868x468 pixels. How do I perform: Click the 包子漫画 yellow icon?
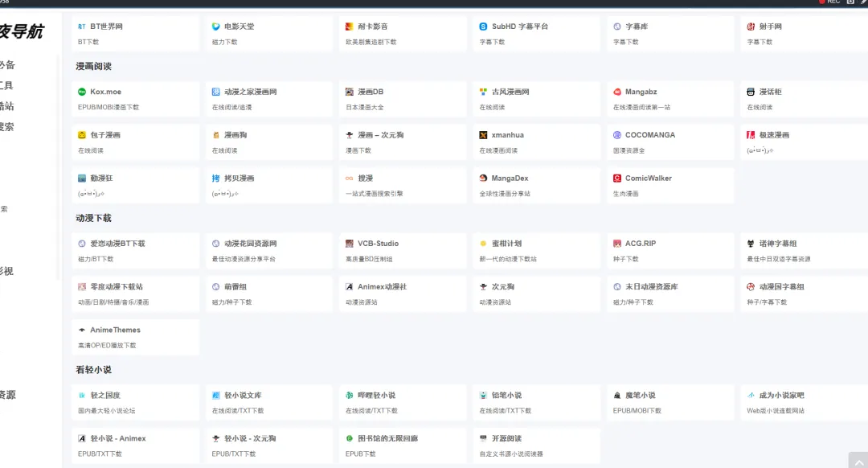(x=82, y=135)
